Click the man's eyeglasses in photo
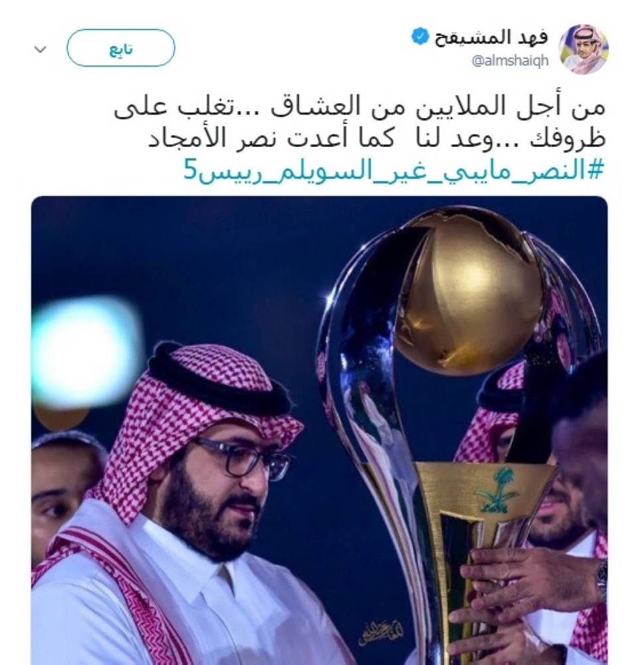This screenshot has width=644, height=665. click(x=243, y=459)
